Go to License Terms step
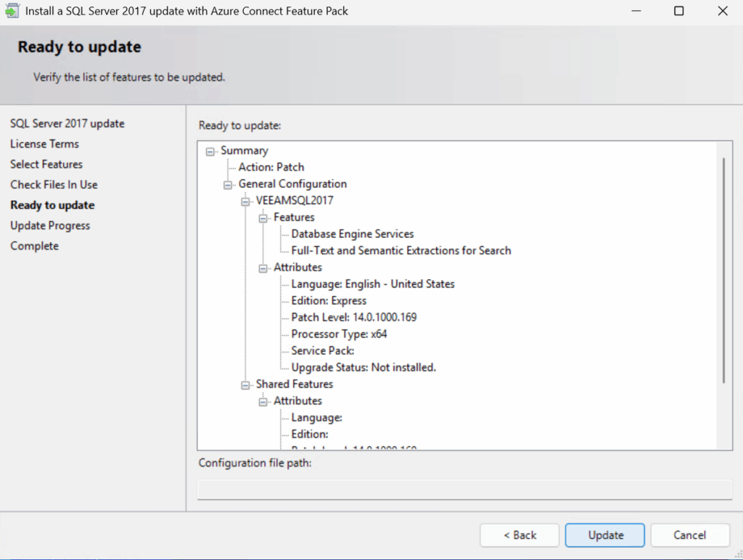Image resolution: width=743 pixels, height=560 pixels. coord(44,144)
